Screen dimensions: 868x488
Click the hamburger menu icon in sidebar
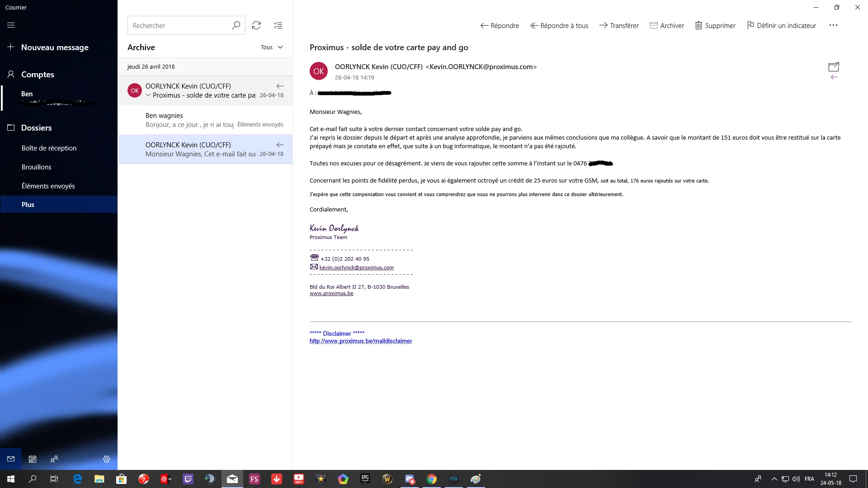point(11,25)
